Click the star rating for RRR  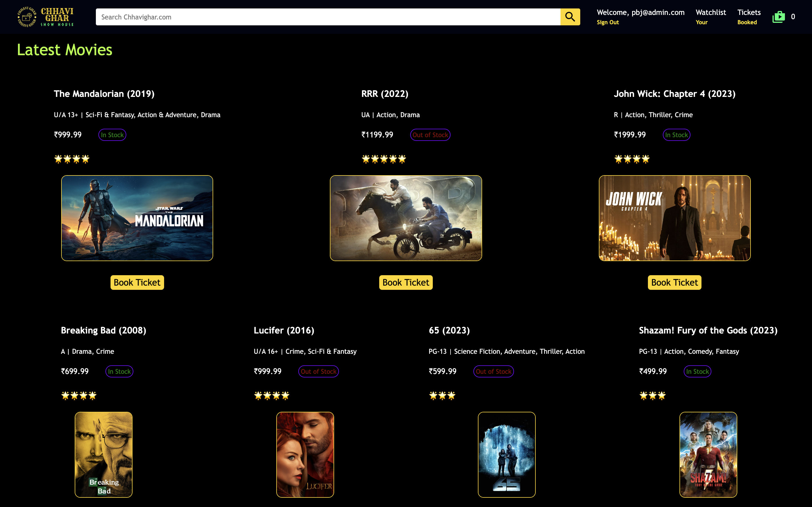[383, 159]
